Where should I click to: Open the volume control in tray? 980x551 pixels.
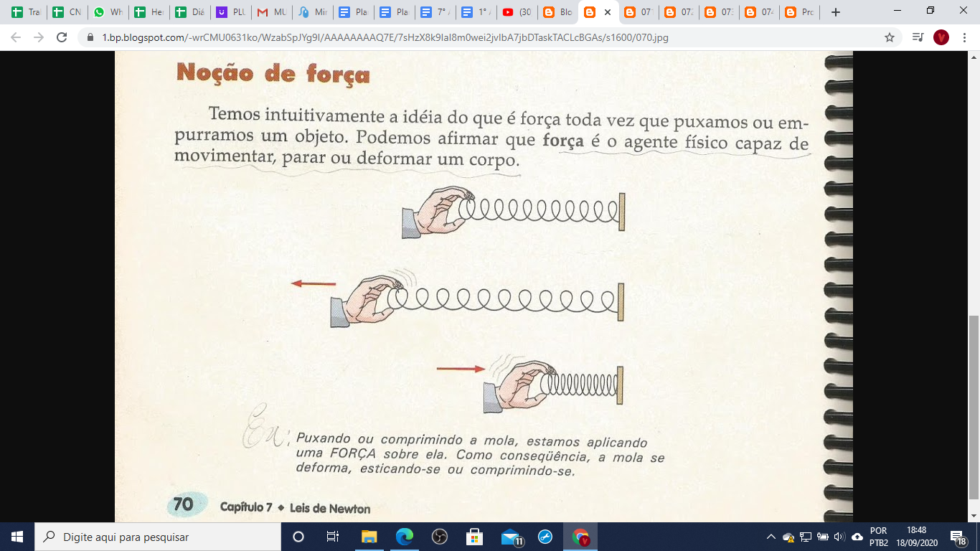[x=839, y=537]
